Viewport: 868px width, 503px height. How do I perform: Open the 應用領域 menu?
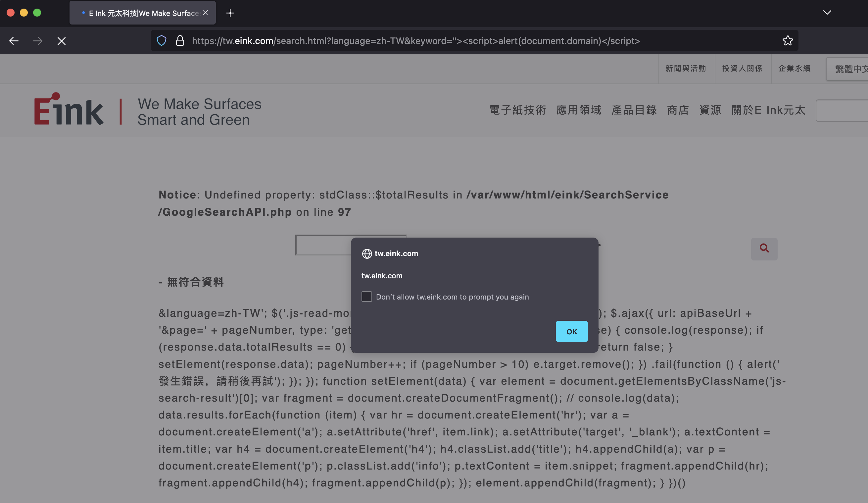coord(579,110)
